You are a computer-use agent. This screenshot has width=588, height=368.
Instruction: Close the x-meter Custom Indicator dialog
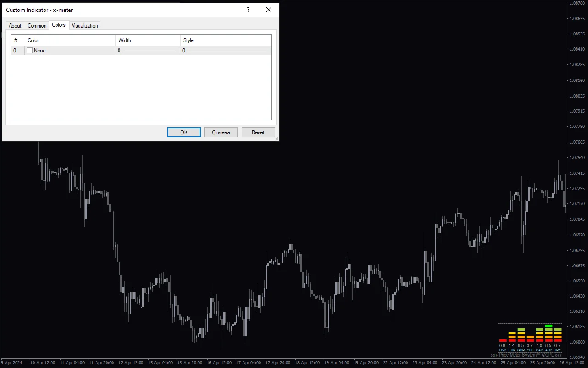269,10
